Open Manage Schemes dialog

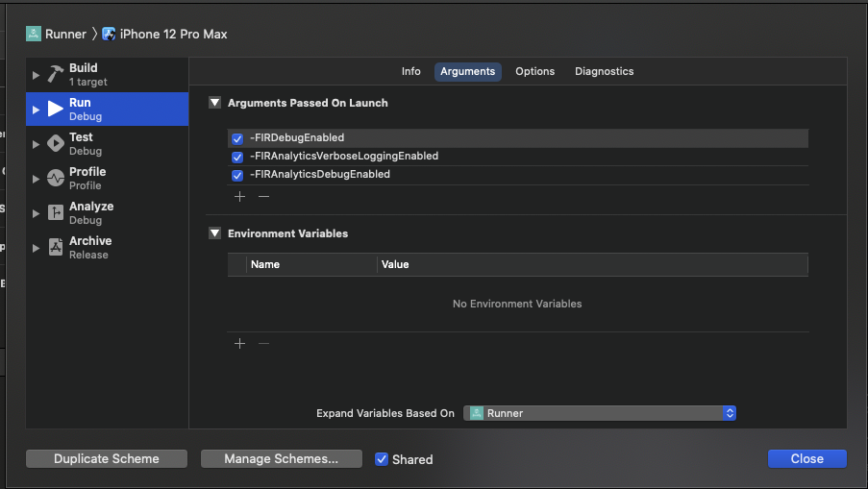[x=282, y=458]
